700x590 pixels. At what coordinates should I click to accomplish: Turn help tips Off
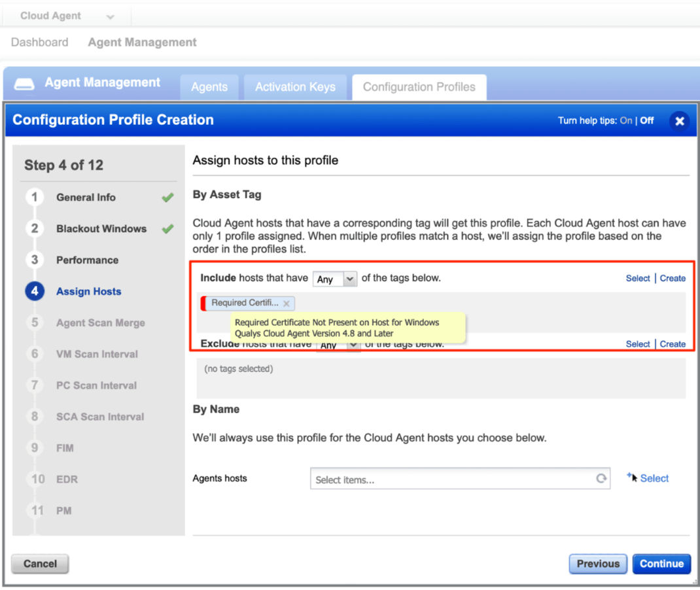[x=646, y=120]
